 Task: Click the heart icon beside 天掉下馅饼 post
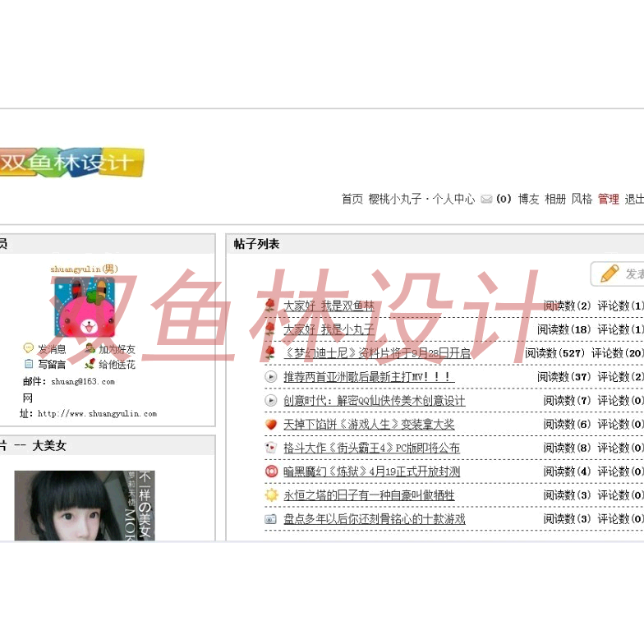click(x=271, y=424)
